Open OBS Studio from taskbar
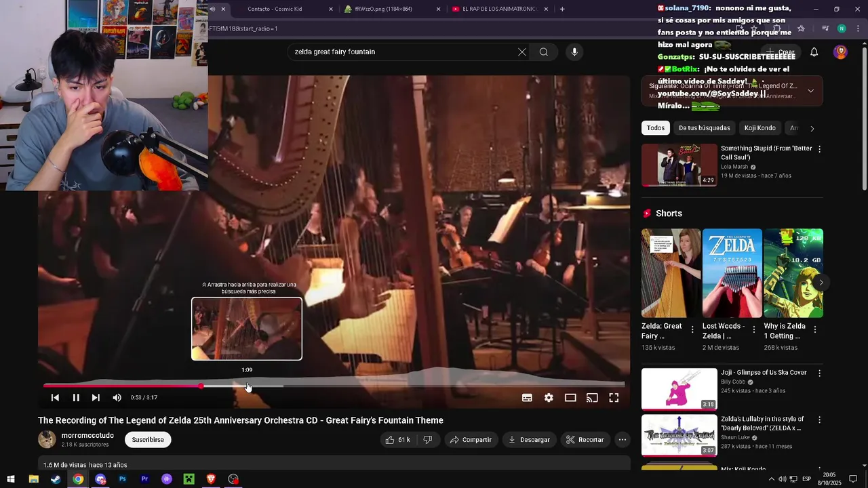 (233, 479)
